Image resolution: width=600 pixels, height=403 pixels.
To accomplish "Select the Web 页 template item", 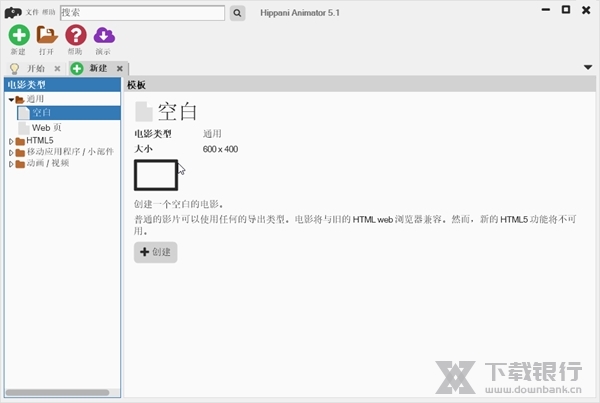I will coord(47,127).
